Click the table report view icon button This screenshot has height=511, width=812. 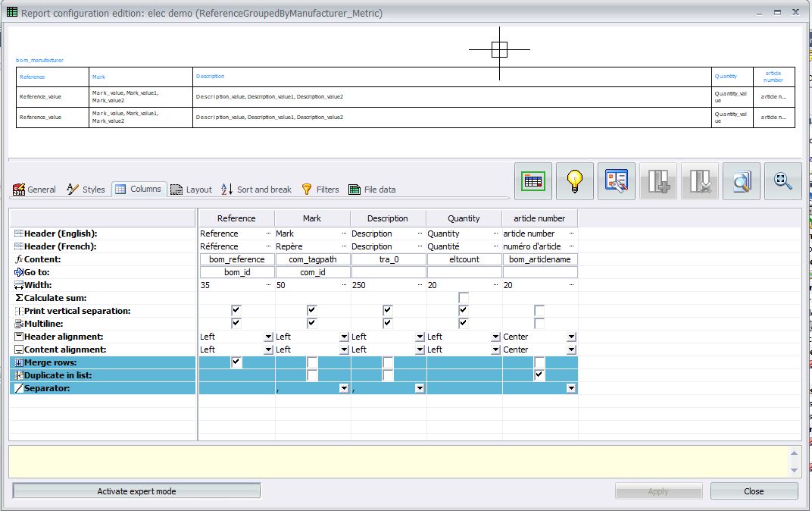coord(533,181)
